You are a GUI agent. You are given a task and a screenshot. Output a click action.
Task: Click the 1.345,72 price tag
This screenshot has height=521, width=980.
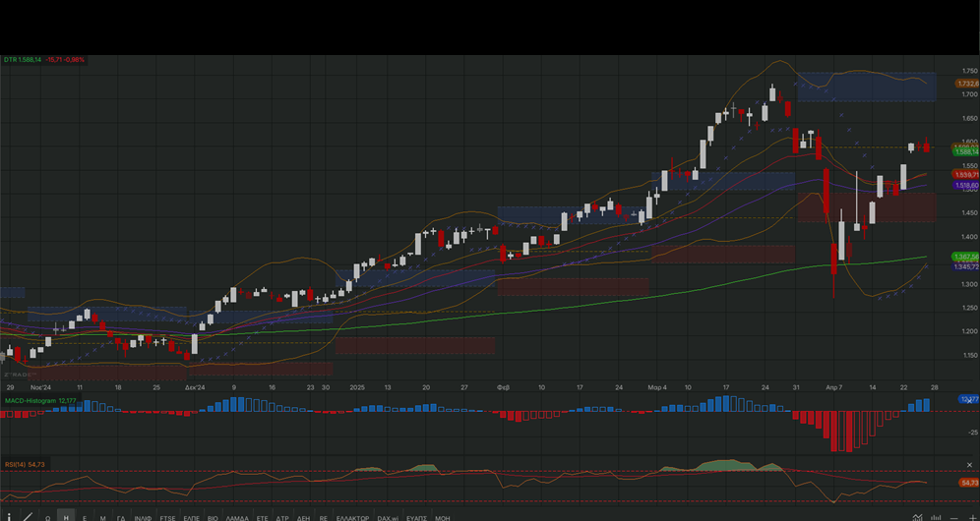click(966, 266)
